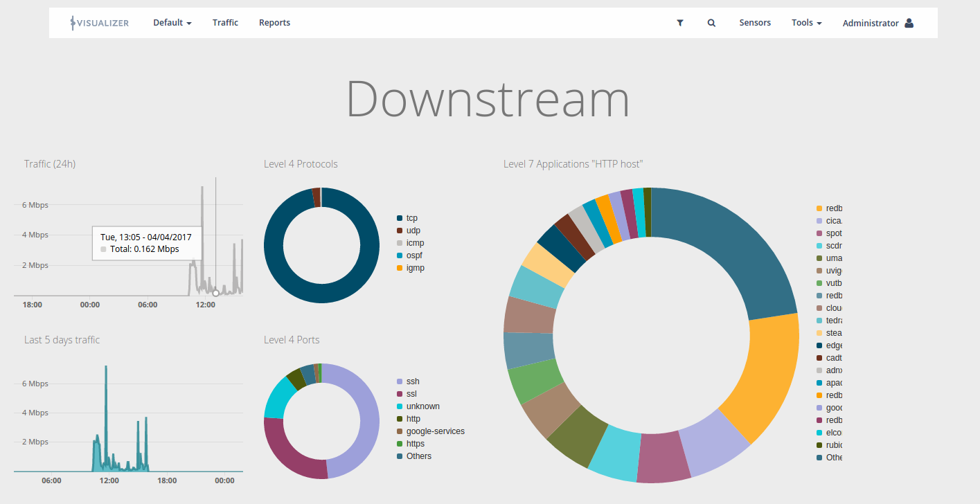Click the Visualizer logo
Viewport: 980px width, 504px height.
click(99, 23)
